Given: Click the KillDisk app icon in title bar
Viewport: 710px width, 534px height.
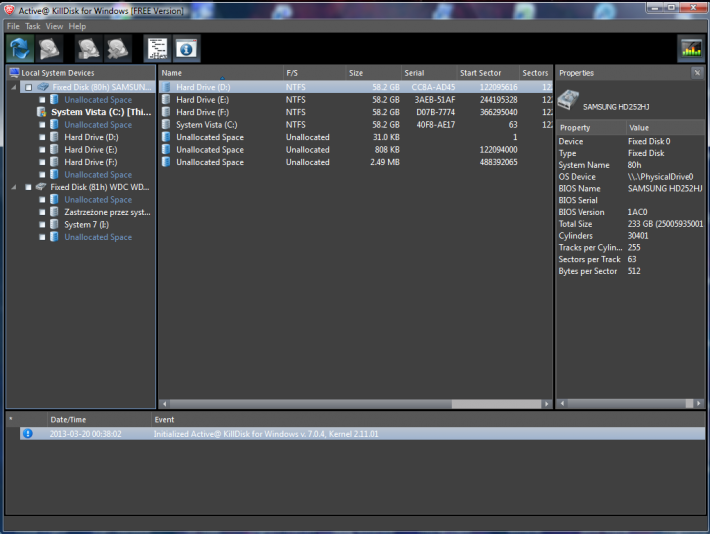Looking at the screenshot, I should (x=9, y=10).
